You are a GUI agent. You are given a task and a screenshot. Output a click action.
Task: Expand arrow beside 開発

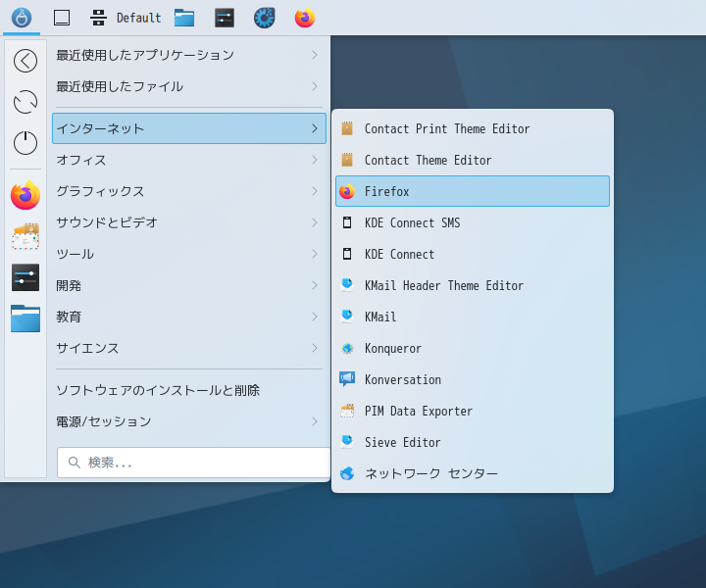pos(315,285)
